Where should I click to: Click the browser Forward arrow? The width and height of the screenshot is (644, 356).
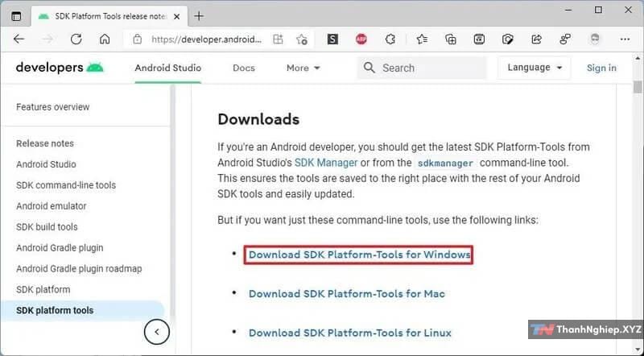[x=47, y=39]
